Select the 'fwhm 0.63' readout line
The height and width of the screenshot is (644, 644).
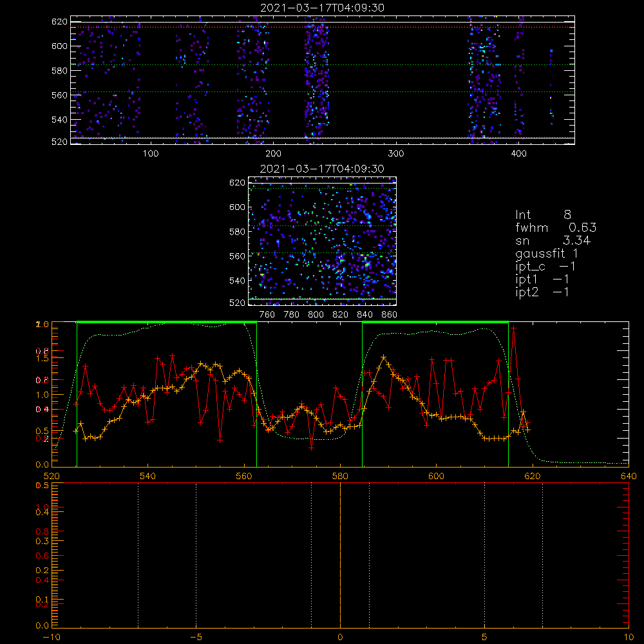[x=556, y=228]
